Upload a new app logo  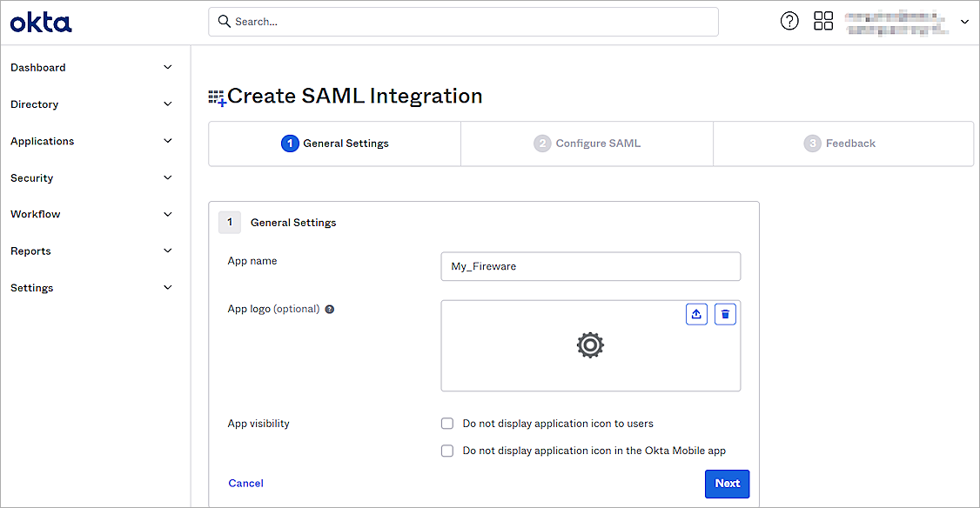696,314
